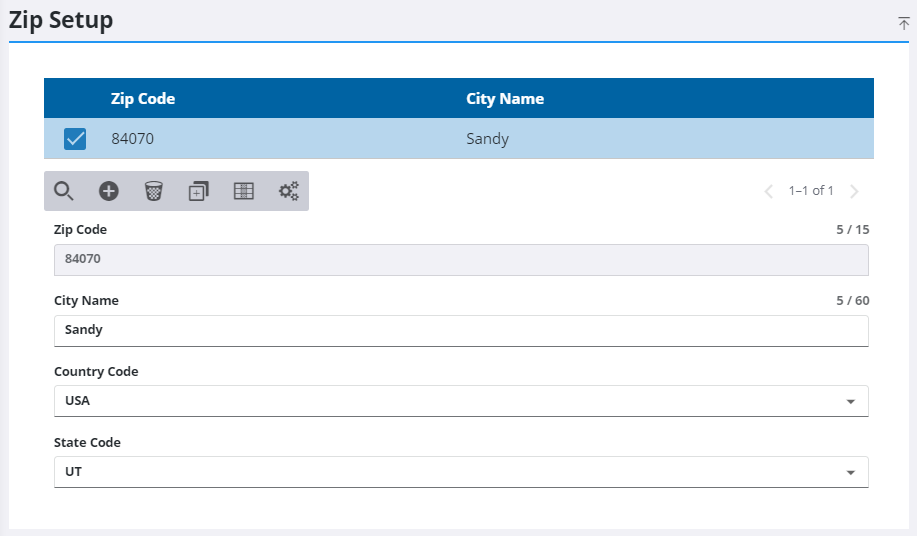Click the 5 / 15 character counter

tap(853, 230)
